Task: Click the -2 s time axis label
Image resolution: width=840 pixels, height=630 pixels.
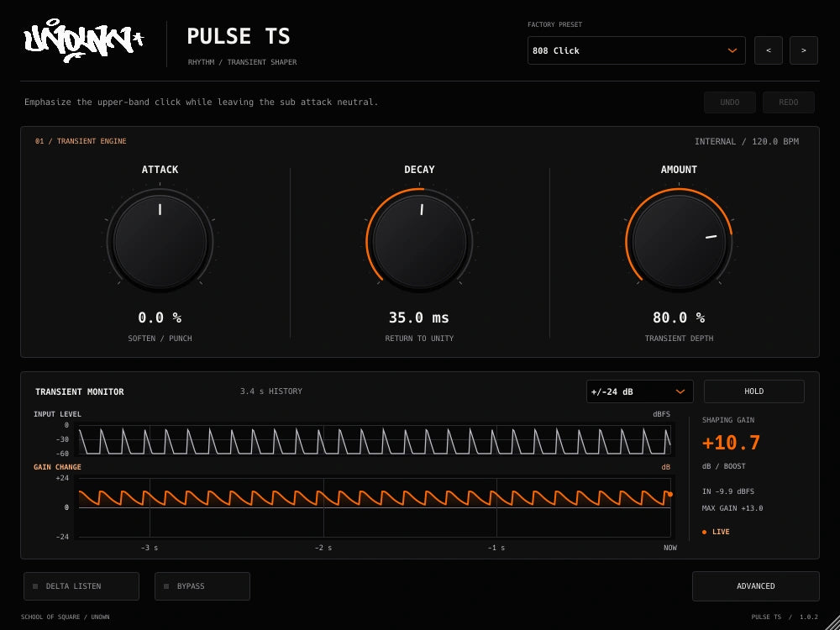Action: (x=323, y=548)
